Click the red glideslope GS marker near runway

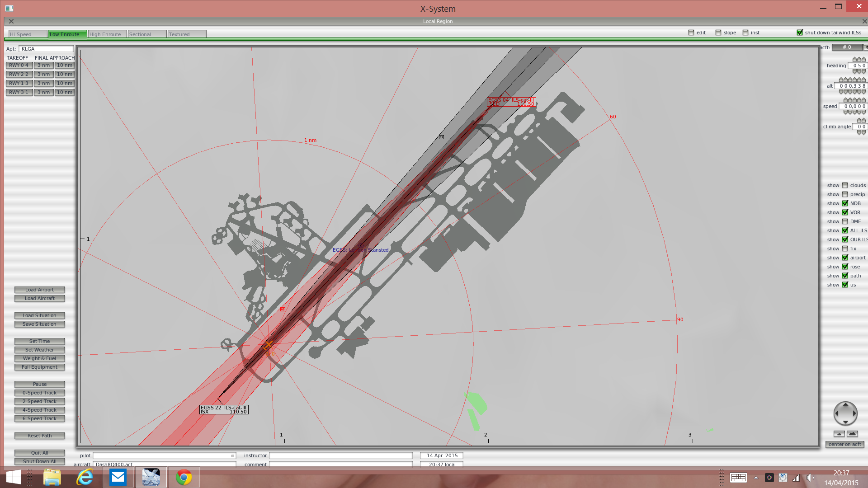(283, 309)
